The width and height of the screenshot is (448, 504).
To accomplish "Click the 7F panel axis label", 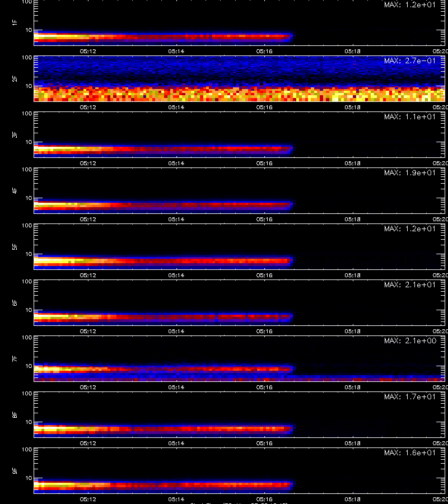I will (x=15, y=358).
